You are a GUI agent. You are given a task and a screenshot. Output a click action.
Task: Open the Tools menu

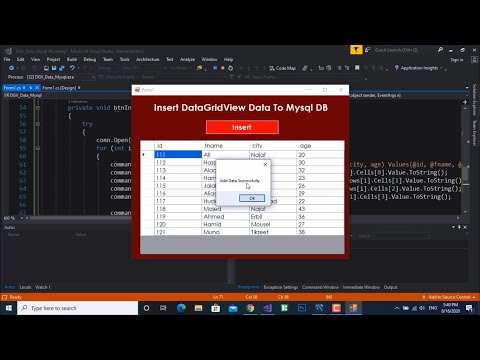pos(124,59)
